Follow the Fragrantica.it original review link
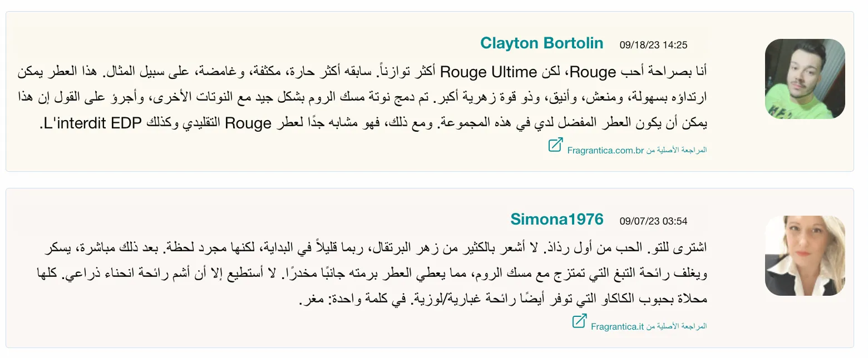Viewport: 868px width, 358px height. (x=618, y=327)
